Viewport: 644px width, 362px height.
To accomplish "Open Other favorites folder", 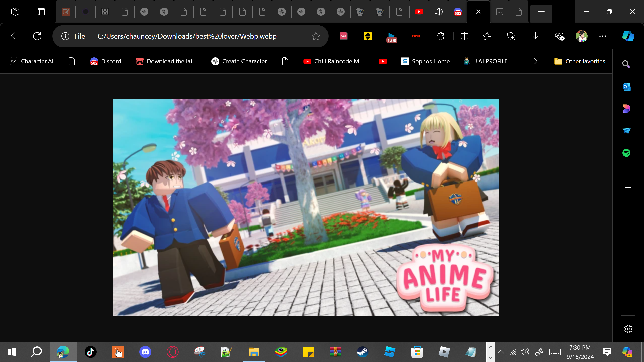I will (580, 61).
